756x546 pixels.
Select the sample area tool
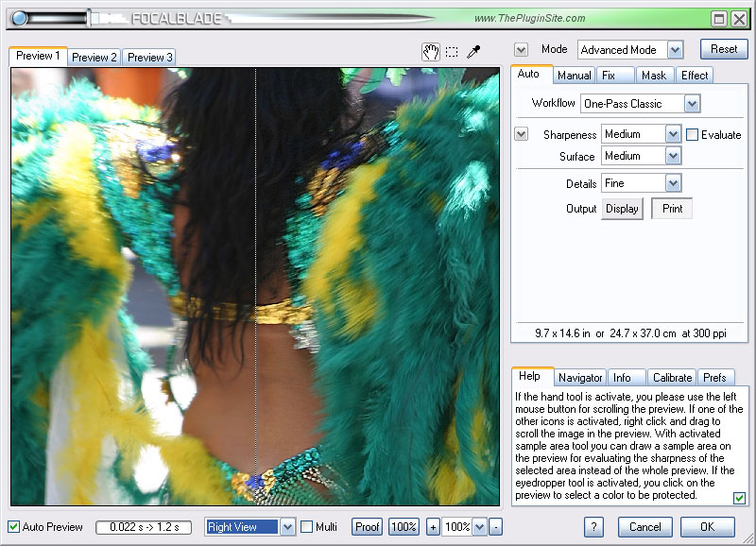(x=452, y=52)
